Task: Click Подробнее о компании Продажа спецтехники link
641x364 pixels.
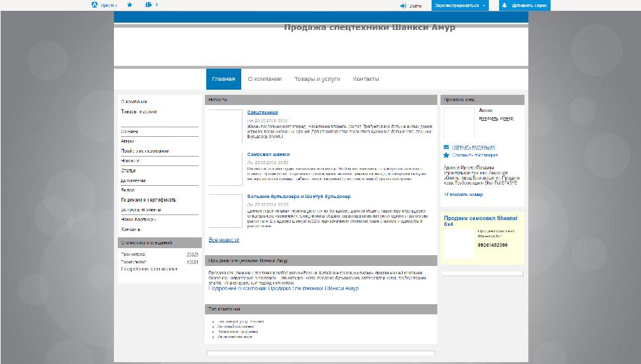Action: click(x=283, y=288)
